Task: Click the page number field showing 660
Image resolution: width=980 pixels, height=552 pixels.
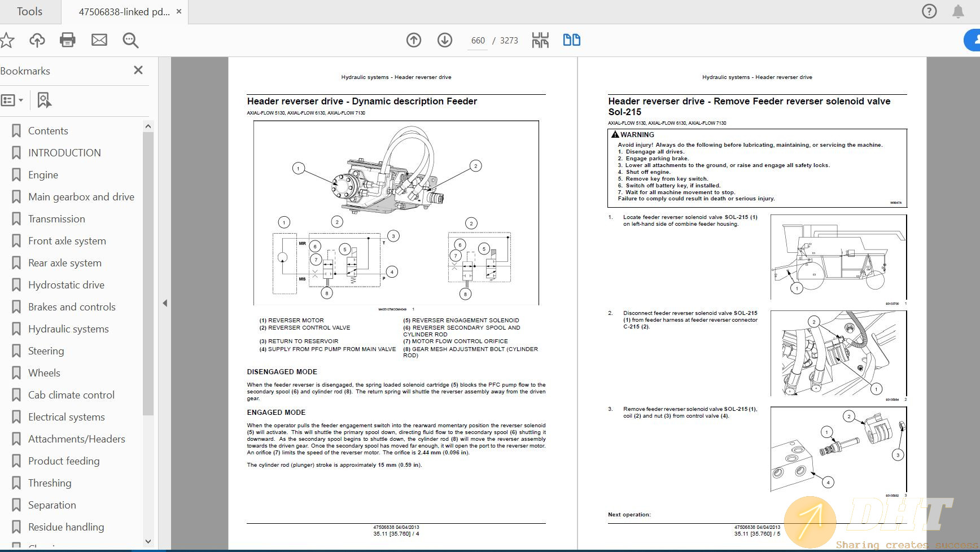Action: [x=478, y=41]
